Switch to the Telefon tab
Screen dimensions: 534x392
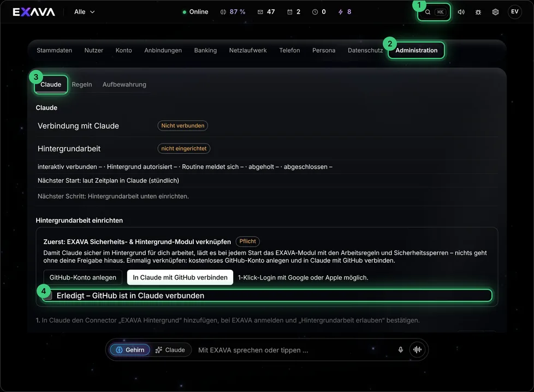[289, 50]
